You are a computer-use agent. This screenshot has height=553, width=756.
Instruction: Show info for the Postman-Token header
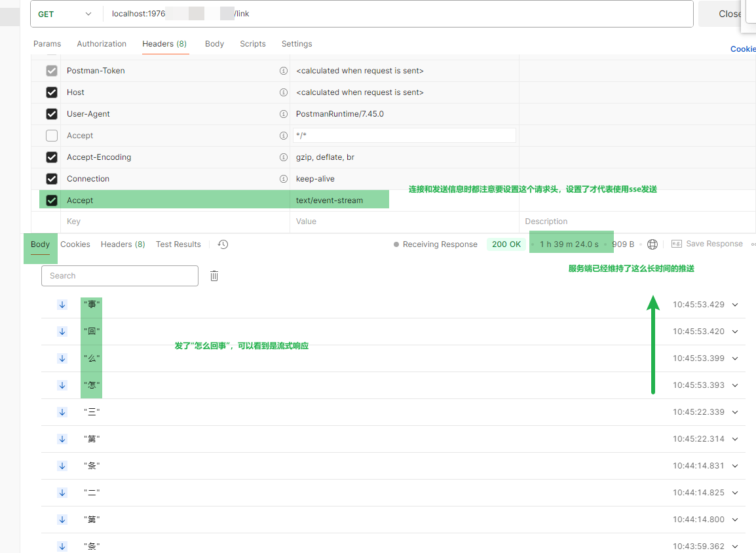(284, 71)
